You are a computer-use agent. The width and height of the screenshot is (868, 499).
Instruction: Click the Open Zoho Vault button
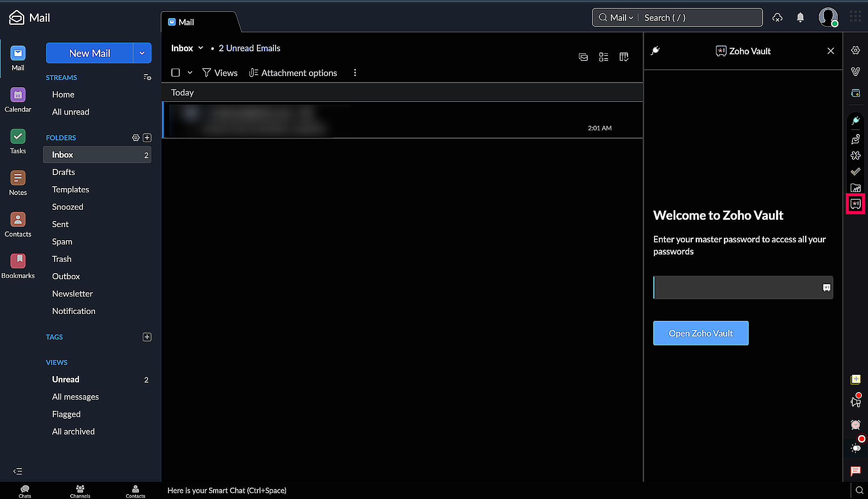[700, 333]
